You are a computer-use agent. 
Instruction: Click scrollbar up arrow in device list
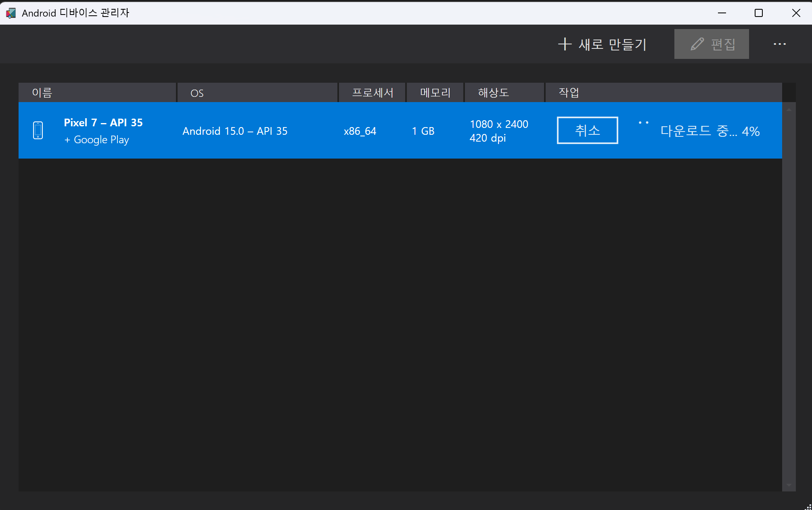[789, 110]
